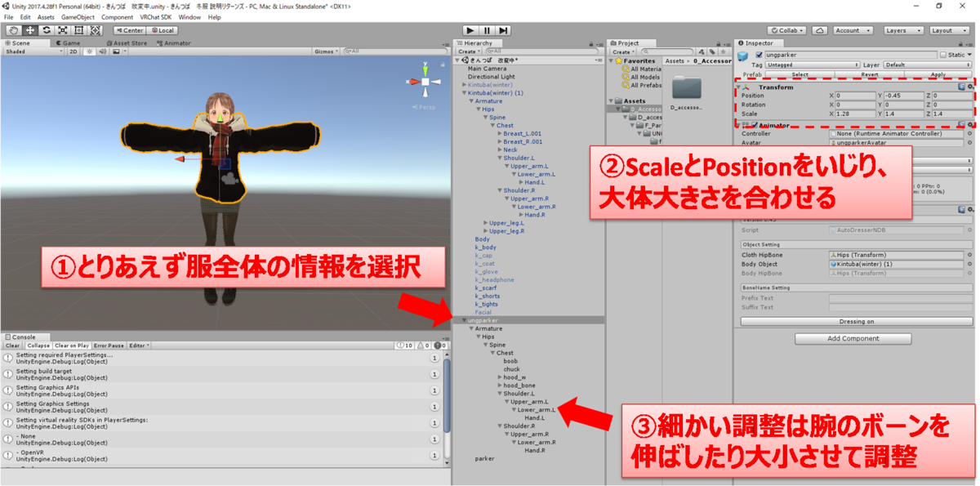The width and height of the screenshot is (980, 486).
Task: Toggle the Static checkbox
Action: (x=943, y=55)
